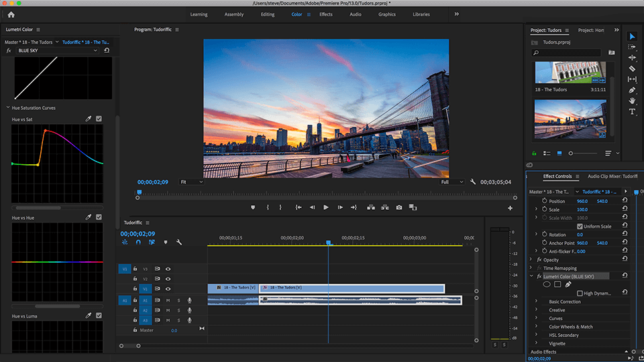The image size is (644, 362).
Task: Show more workspaces overflow chevron
Action: pyautogui.click(x=457, y=14)
